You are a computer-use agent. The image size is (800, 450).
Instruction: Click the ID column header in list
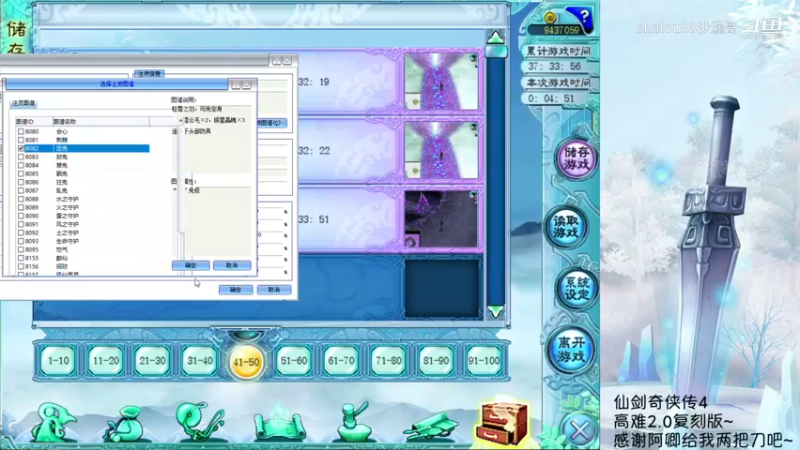coord(34,121)
